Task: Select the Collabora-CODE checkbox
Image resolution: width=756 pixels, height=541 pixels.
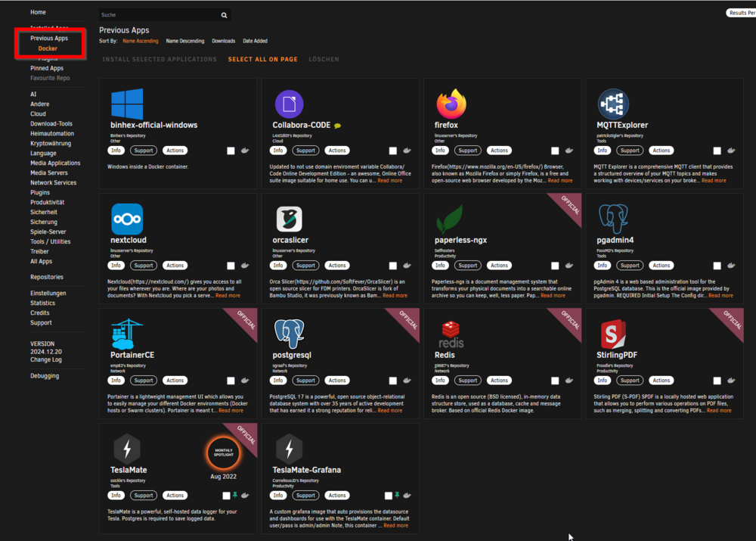Action: coord(393,151)
